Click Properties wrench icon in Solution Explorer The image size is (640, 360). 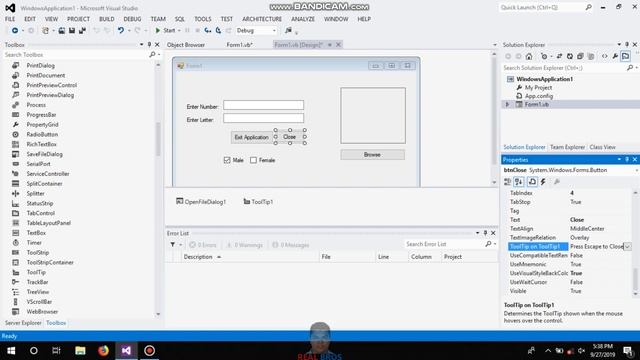tap(615, 56)
